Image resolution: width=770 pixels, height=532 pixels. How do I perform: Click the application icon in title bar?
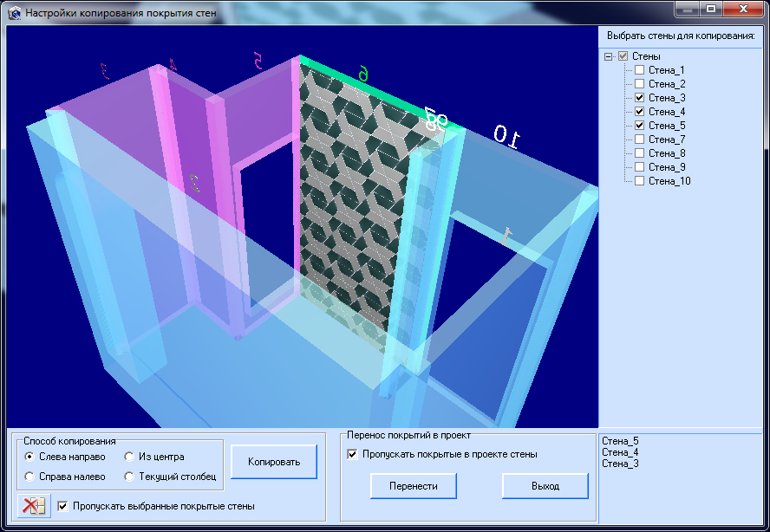pos(14,14)
